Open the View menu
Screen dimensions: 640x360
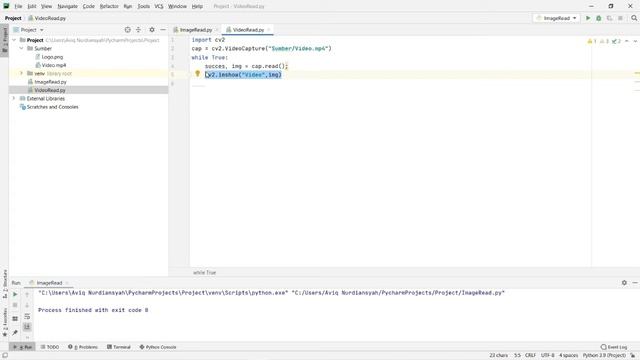click(x=47, y=6)
